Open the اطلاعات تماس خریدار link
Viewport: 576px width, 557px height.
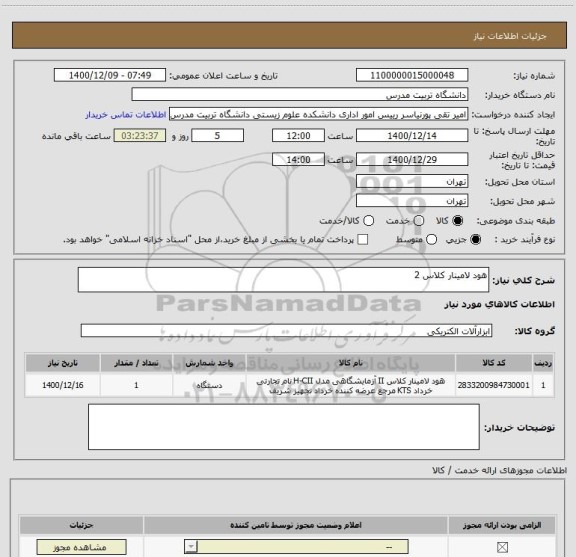pyautogui.click(x=126, y=115)
